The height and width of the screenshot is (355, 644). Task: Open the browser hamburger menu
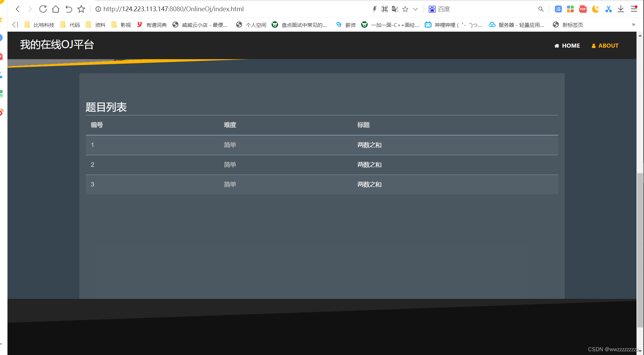pyautogui.click(x=634, y=9)
